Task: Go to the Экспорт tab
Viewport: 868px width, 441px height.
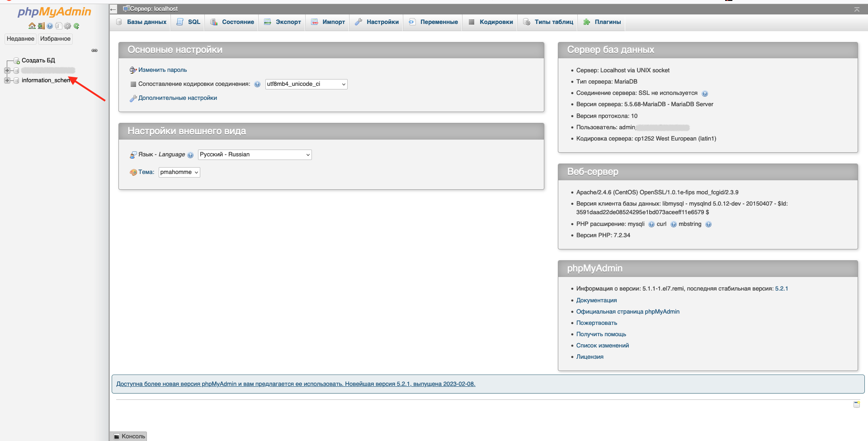Action: (283, 22)
